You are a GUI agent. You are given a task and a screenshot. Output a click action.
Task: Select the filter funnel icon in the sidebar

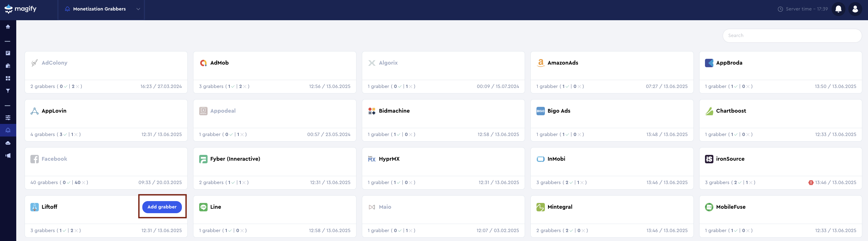click(x=7, y=91)
